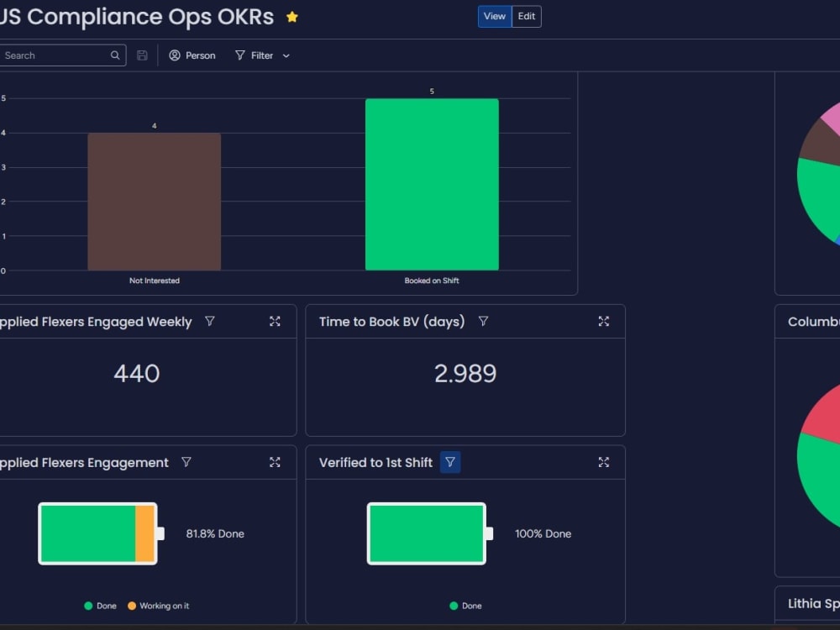Click the 440 value
Viewport: 840px width, 630px height.
tap(137, 374)
